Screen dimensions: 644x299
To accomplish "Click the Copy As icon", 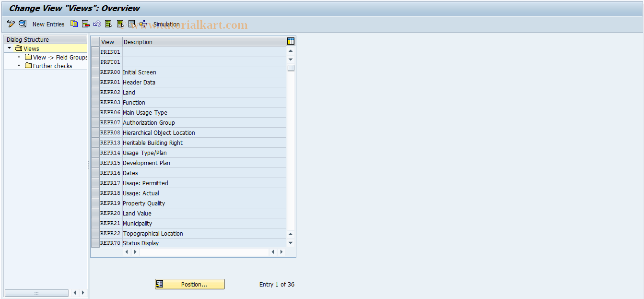I will coord(74,24).
